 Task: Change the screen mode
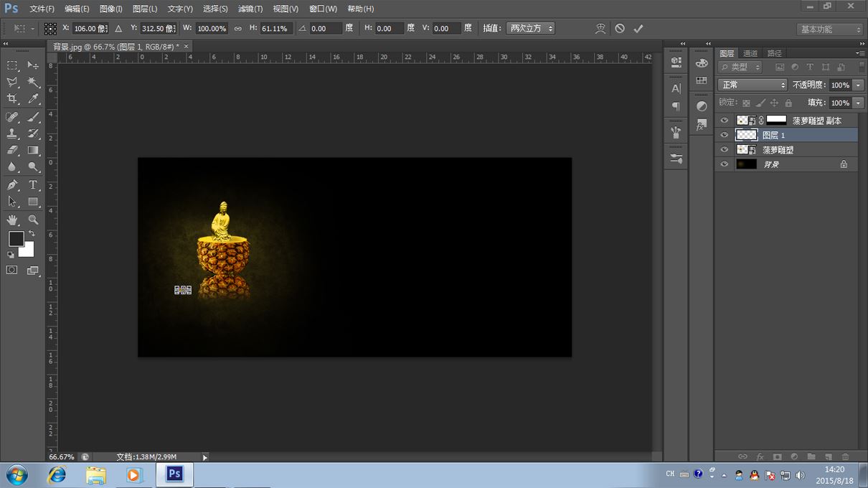pyautogui.click(x=33, y=271)
